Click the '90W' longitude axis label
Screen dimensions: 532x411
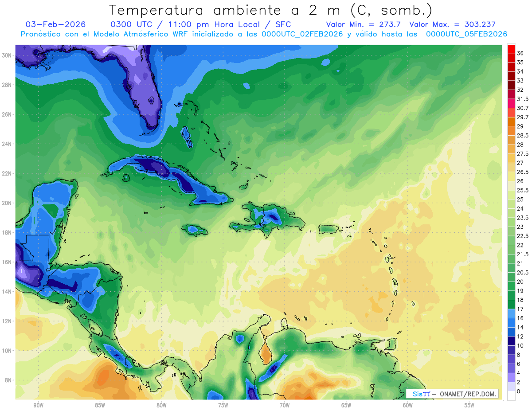coord(38,405)
